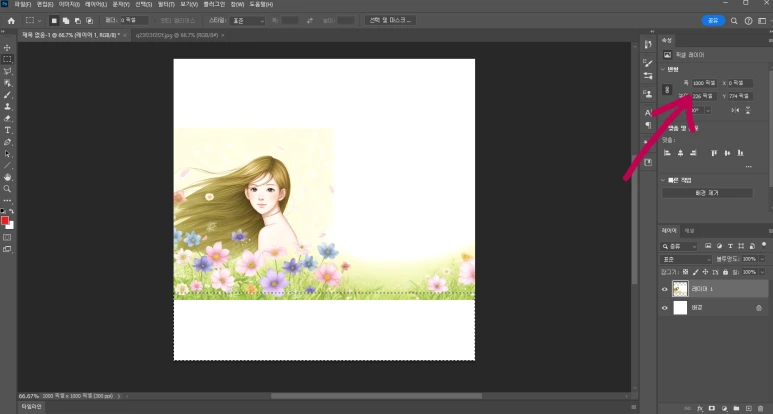This screenshot has width=773, height=414.
Task: Select the Type tool
Action: click(7, 130)
